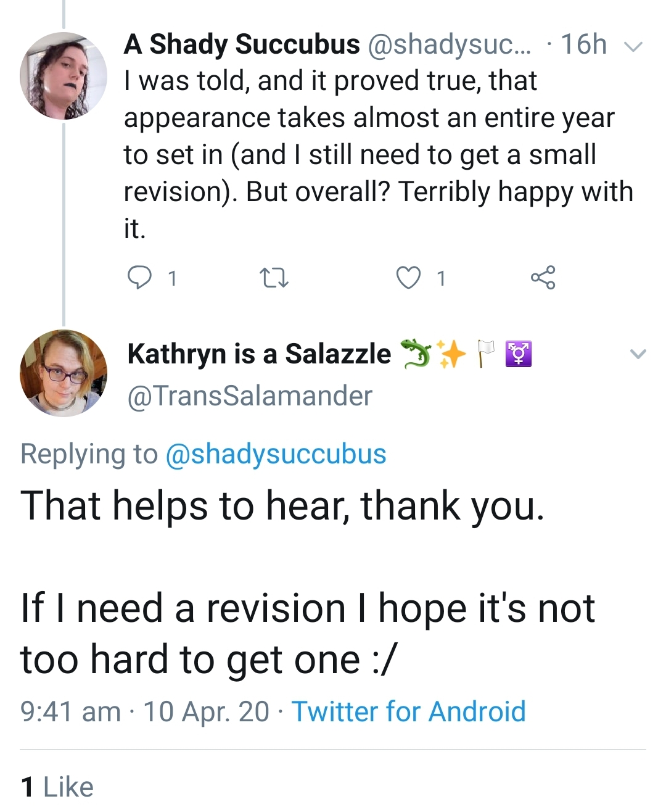Viewport: 666px width, 812px height.
Task: View who liked via 1 Like
Action: [x=57, y=787]
